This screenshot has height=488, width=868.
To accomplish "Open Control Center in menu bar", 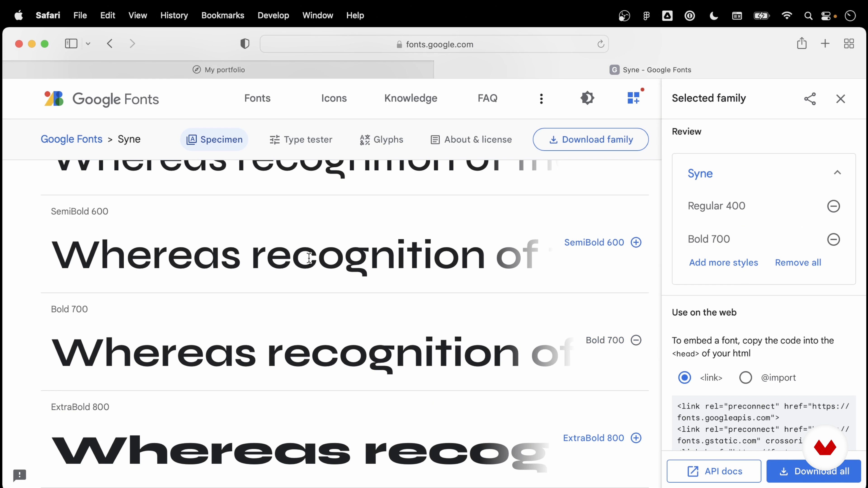I will [x=826, y=16].
